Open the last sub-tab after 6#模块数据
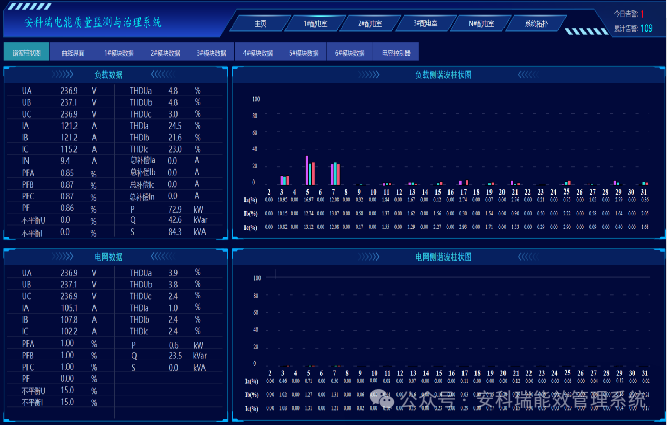This screenshot has height=426, width=667. (x=396, y=52)
